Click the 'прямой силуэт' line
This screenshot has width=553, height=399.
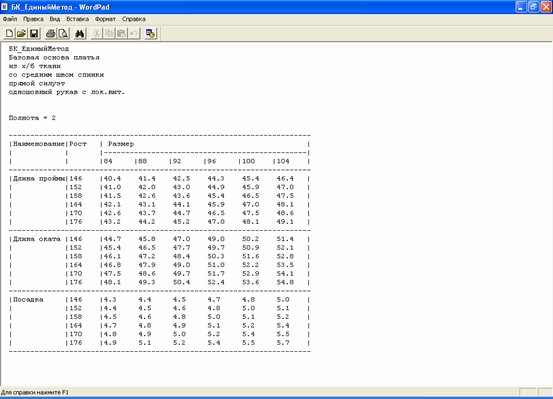37,83
